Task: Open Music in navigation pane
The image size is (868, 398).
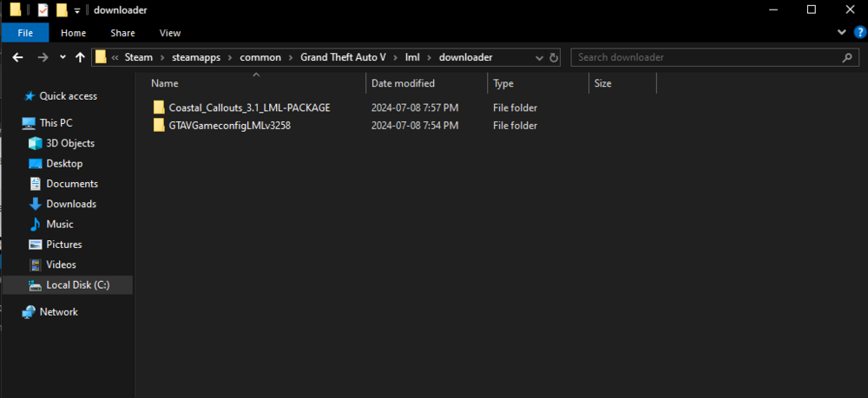Action: click(x=60, y=225)
